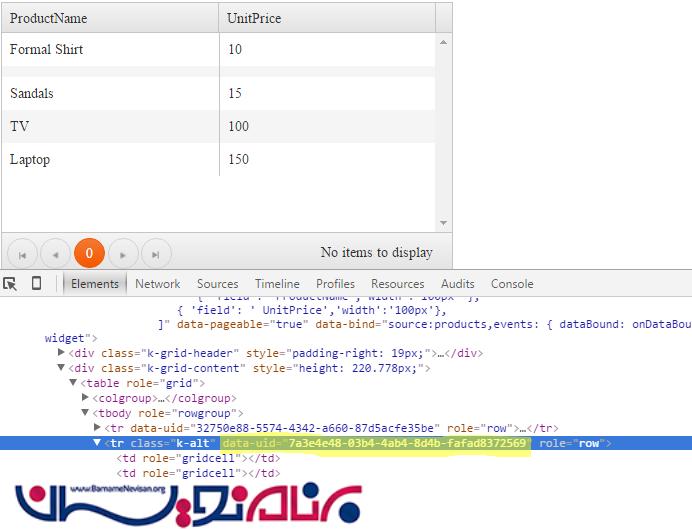Switch to the Network tab
This screenshot has width=692, height=529.
pyautogui.click(x=158, y=284)
